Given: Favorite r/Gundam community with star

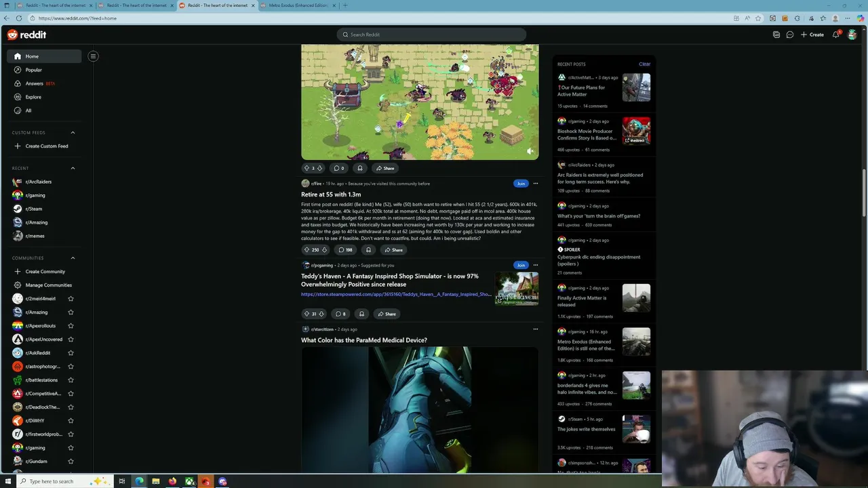Looking at the screenshot, I should point(71,461).
